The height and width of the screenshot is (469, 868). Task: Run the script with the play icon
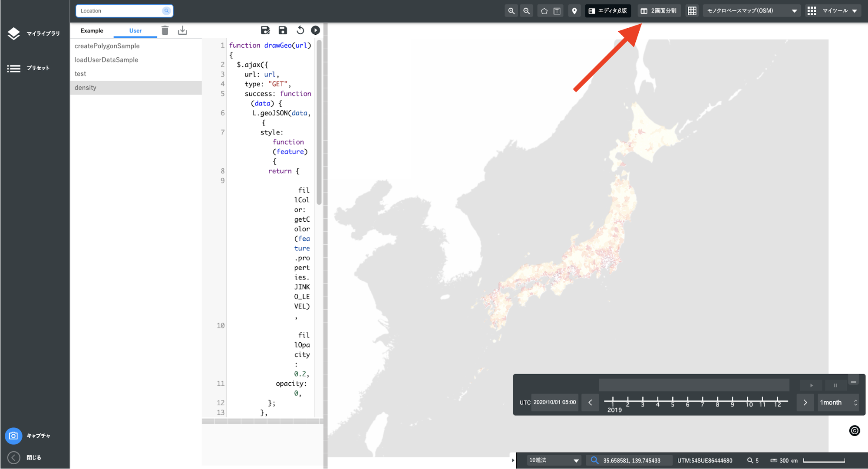pyautogui.click(x=316, y=30)
